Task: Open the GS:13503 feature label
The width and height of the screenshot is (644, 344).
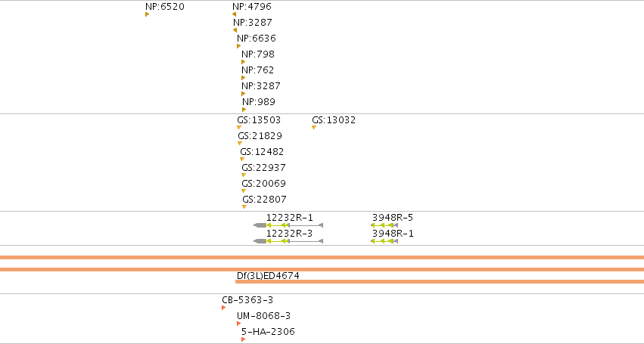Action: [259, 120]
